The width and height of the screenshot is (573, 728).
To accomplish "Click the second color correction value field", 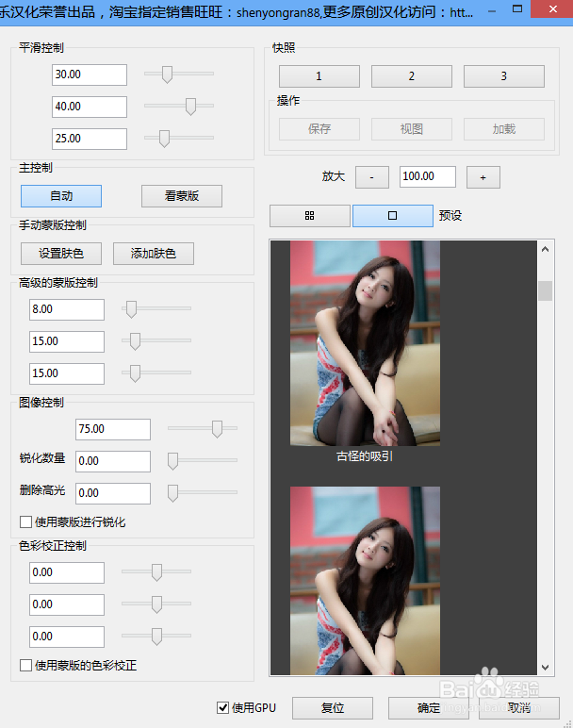I will point(67,605).
